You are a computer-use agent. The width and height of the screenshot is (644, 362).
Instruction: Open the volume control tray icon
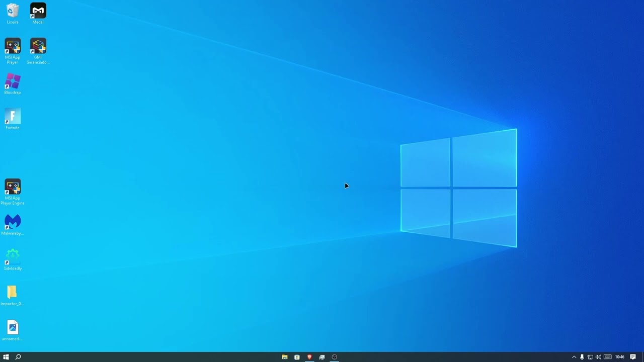coord(598,357)
